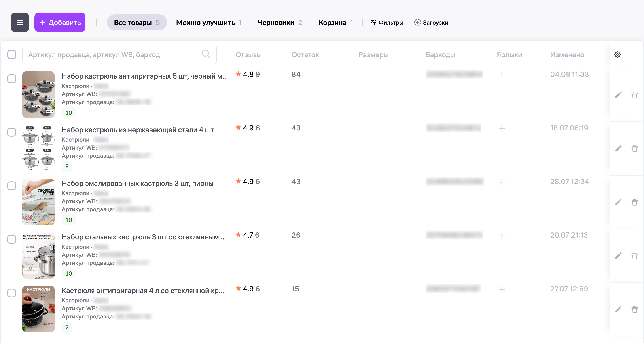Add label to item changed 04.08 11:33
Screen dimensions: 644x343
pyautogui.click(x=502, y=75)
